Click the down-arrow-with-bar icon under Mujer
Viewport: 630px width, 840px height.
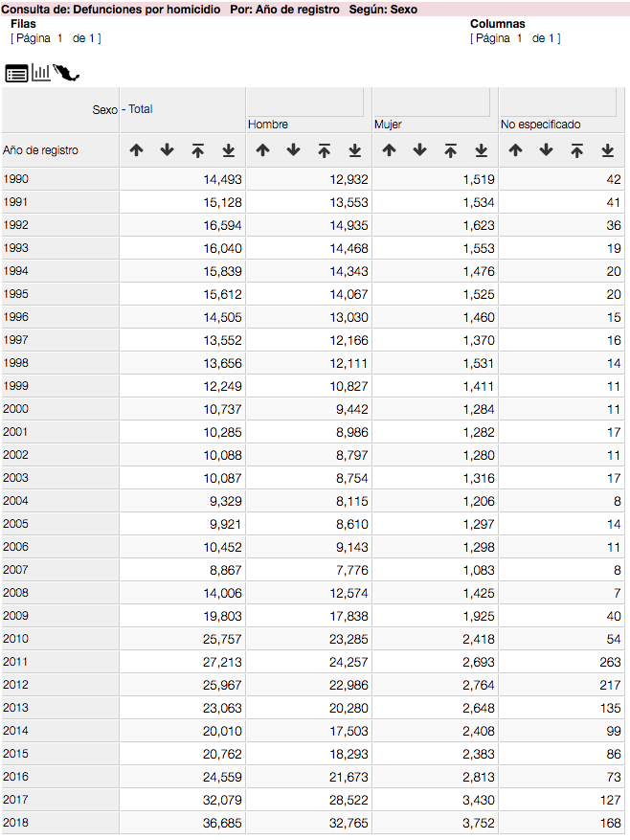click(x=481, y=150)
